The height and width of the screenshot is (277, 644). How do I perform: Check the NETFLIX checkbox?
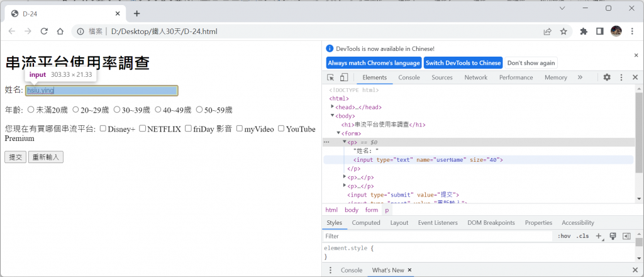click(x=143, y=128)
